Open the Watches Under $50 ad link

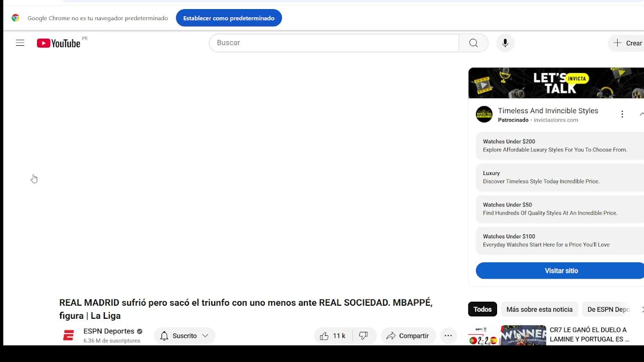(560, 209)
